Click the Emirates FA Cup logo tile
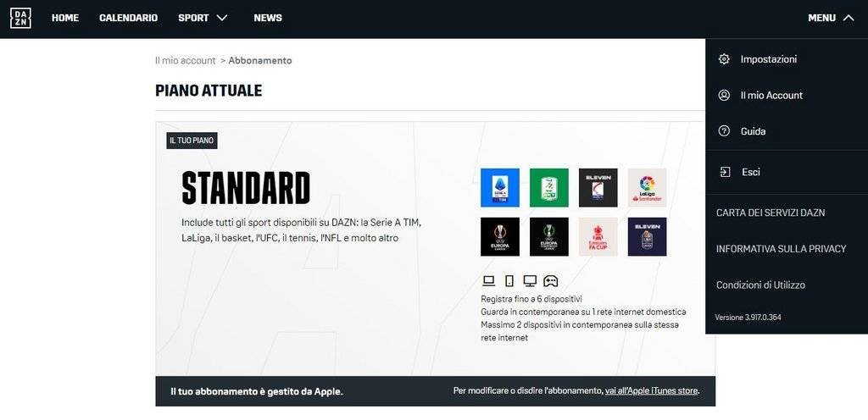 (598, 236)
